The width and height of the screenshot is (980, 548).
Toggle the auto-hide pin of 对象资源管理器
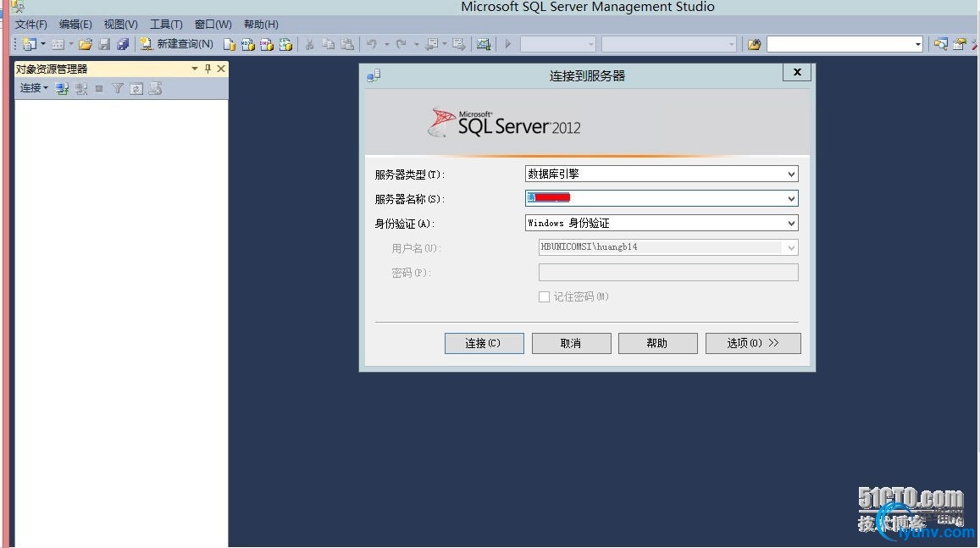208,69
